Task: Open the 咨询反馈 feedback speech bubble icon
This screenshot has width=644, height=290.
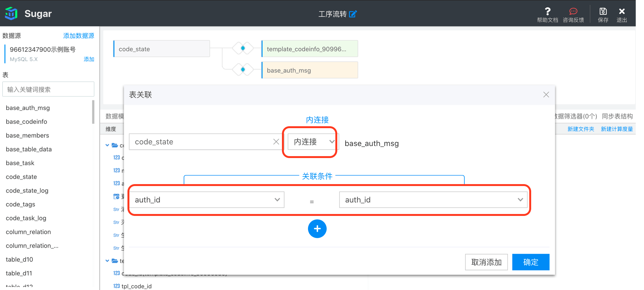Action: (573, 11)
